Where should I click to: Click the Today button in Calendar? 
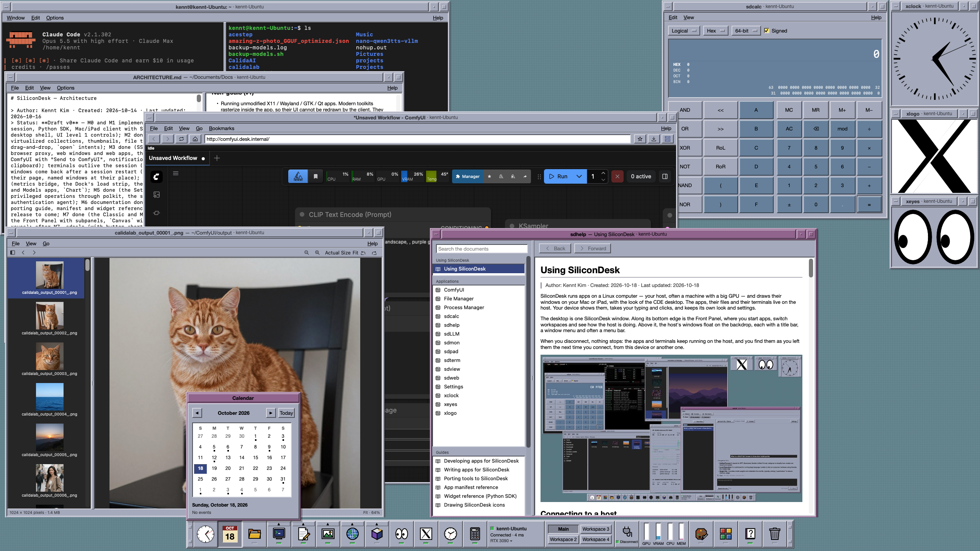[286, 413]
